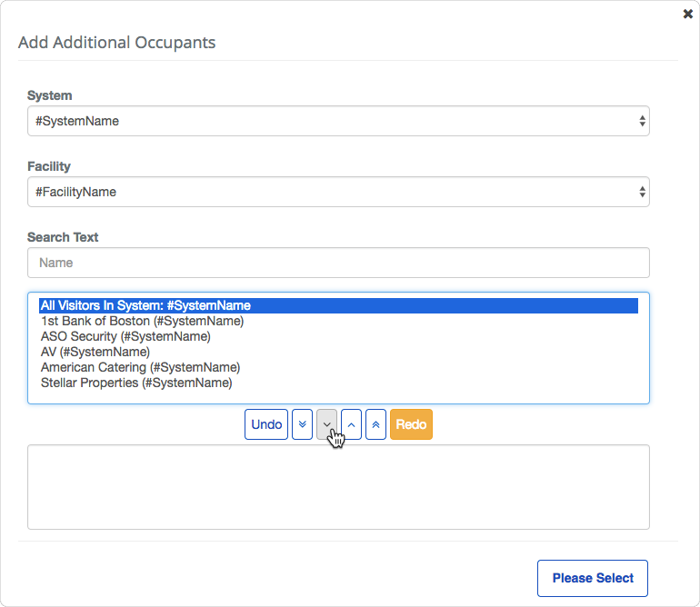Click the Search Text label
The image size is (700, 607).
[x=63, y=237]
